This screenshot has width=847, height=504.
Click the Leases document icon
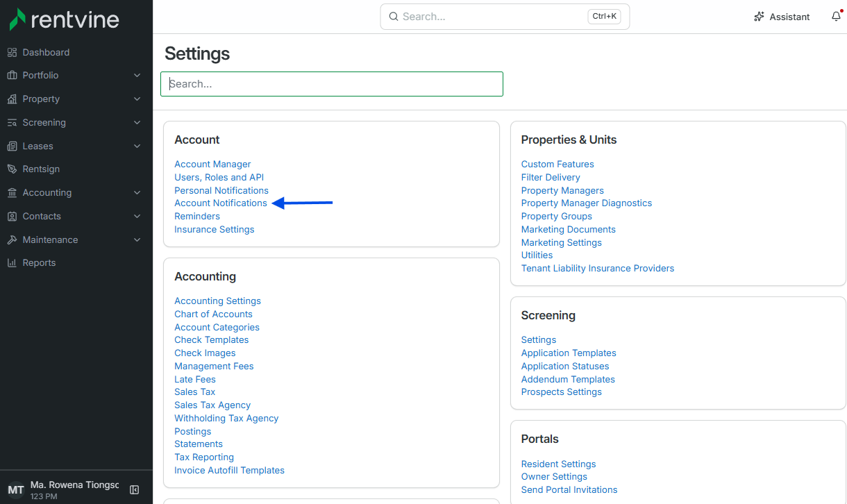coord(12,146)
